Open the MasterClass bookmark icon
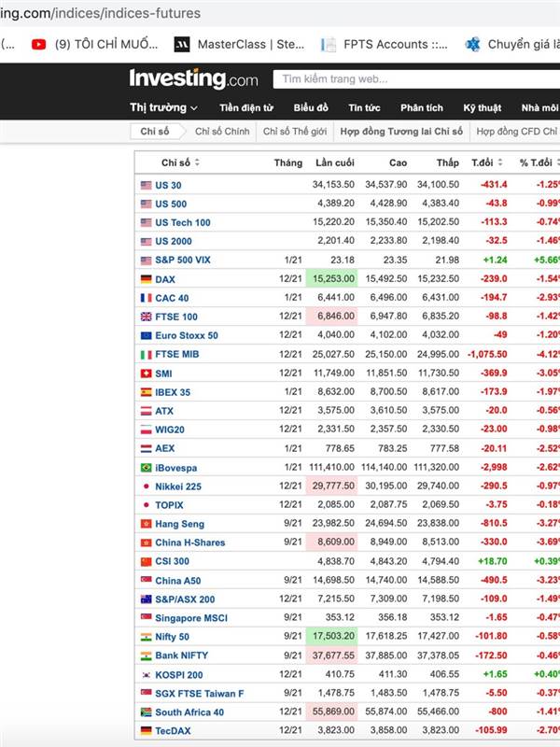 182,44
